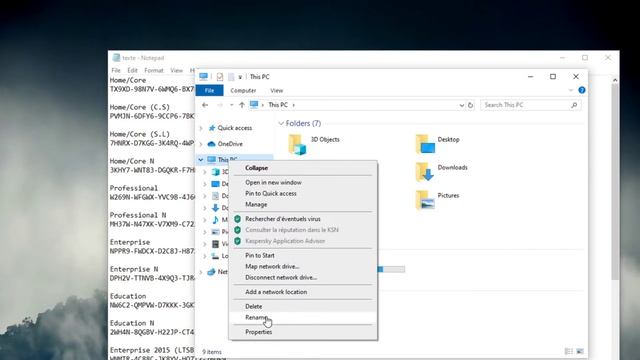Image resolution: width=640 pixels, height=360 pixels.
Task: Open the Downloads folder icon
Action: coord(424,172)
